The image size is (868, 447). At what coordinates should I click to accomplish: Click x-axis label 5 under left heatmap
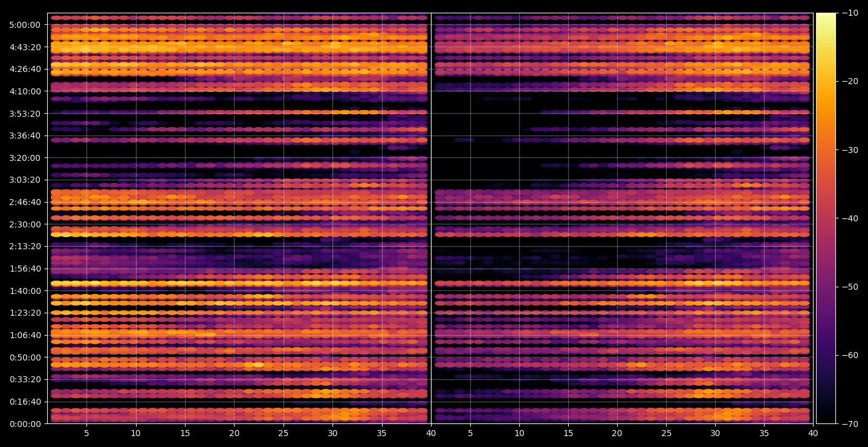86,433
